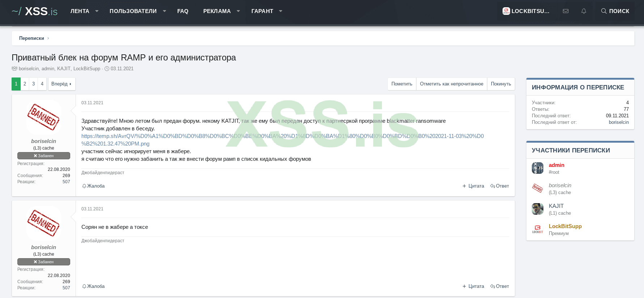Open admin profile in participants list
The height and width of the screenshot is (298, 644).
[556, 165]
